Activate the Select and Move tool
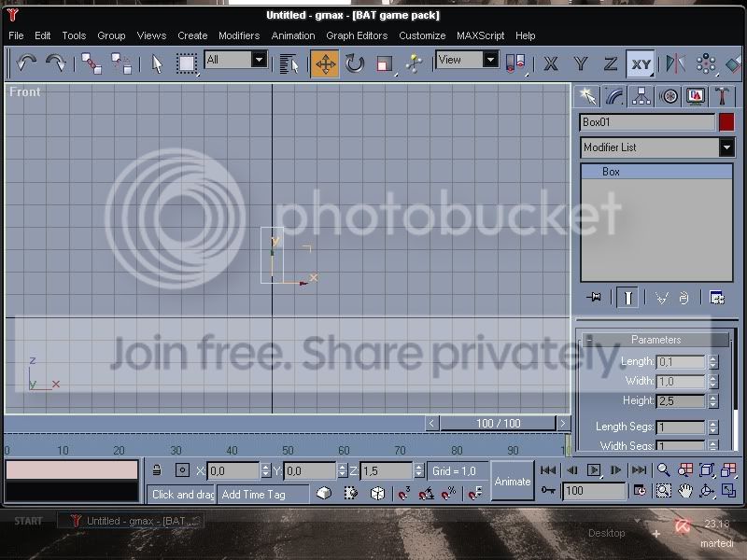Viewport: 747px width, 560px height. 325,63
